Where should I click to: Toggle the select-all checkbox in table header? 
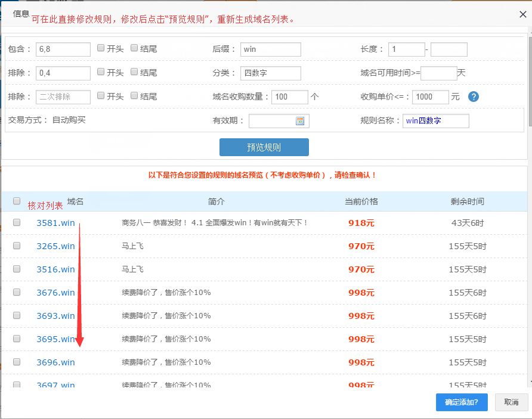pos(17,201)
